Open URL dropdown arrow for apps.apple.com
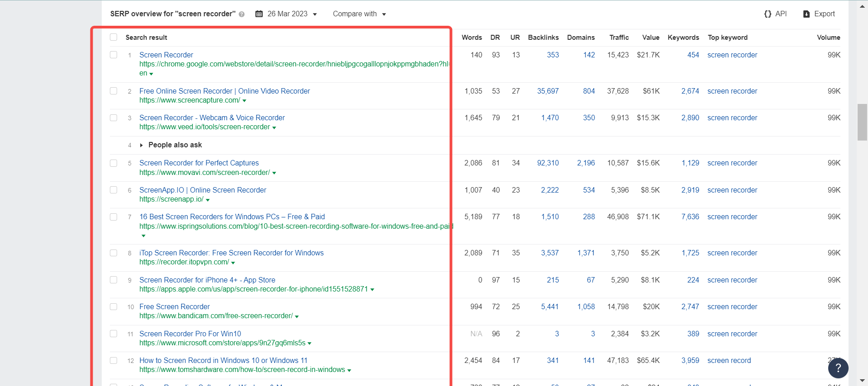Image resolution: width=868 pixels, height=386 pixels. pos(372,290)
